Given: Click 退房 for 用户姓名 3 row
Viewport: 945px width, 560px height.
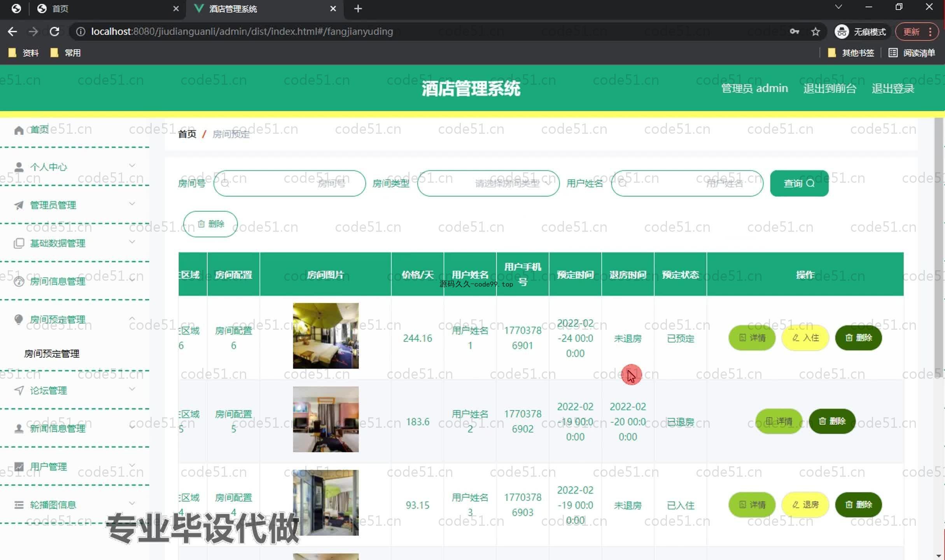Looking at the screenshot, I should [805, 505].
